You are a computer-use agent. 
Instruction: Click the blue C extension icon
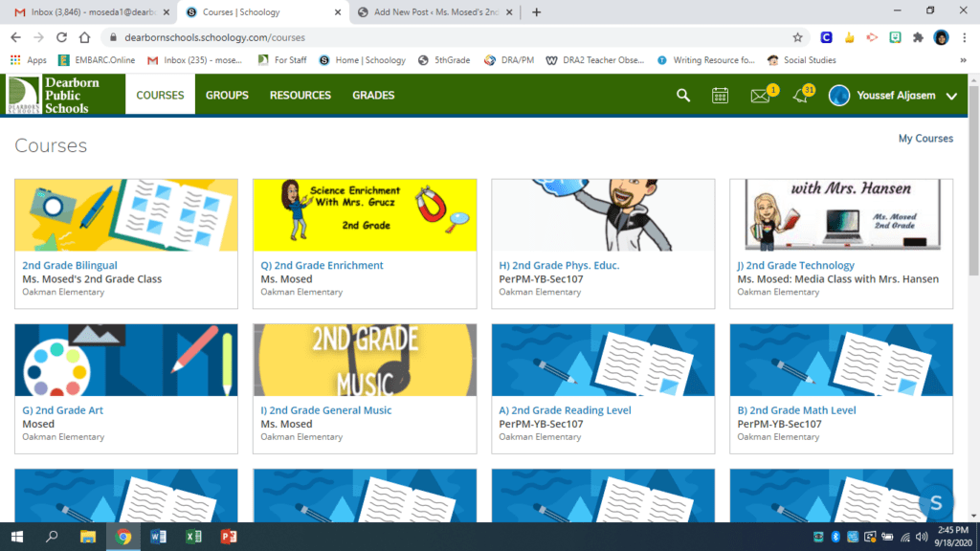[x=826, y=37]
